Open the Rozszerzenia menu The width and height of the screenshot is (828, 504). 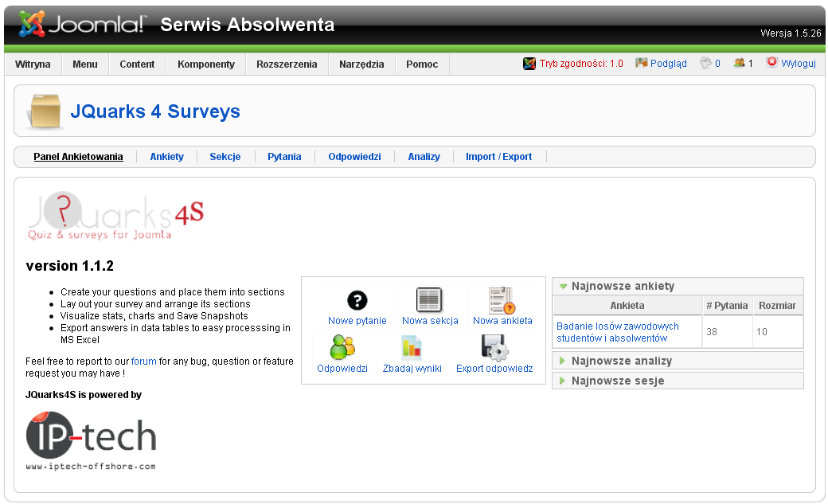(287, 64)
